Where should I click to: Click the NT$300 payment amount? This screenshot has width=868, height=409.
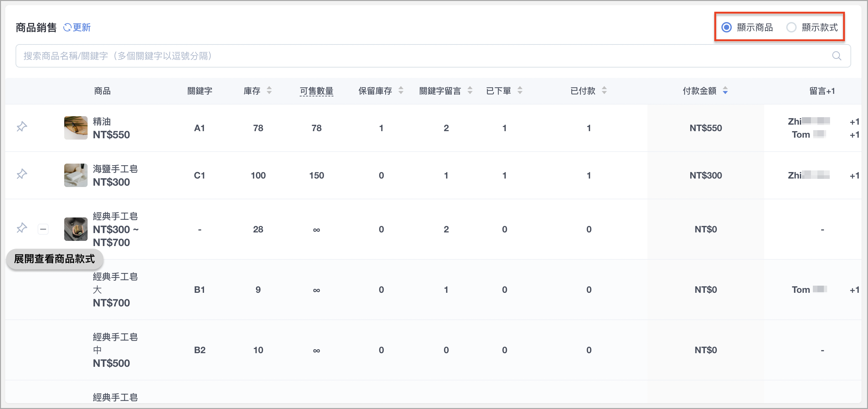(x=705, y=175)
